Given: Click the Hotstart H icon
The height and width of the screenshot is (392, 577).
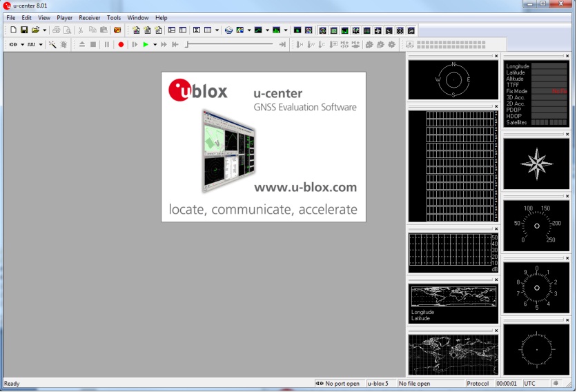Looking at the screenshot, I should point(300,45).
